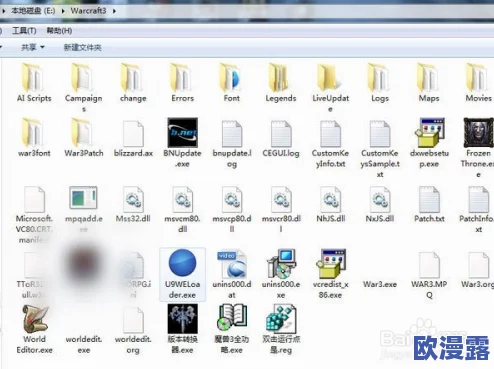Select the blizzard.ax file

pyautogui.click(x=133, y=139)
